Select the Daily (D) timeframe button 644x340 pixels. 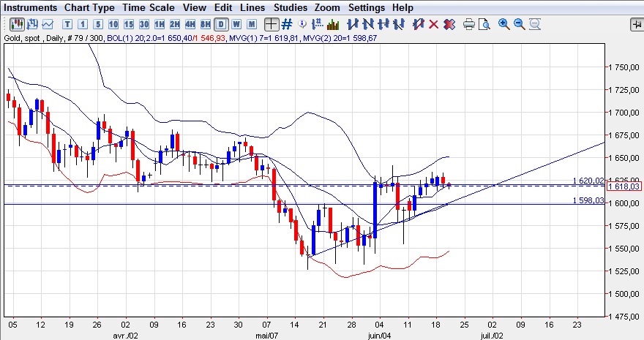(222, 24)
